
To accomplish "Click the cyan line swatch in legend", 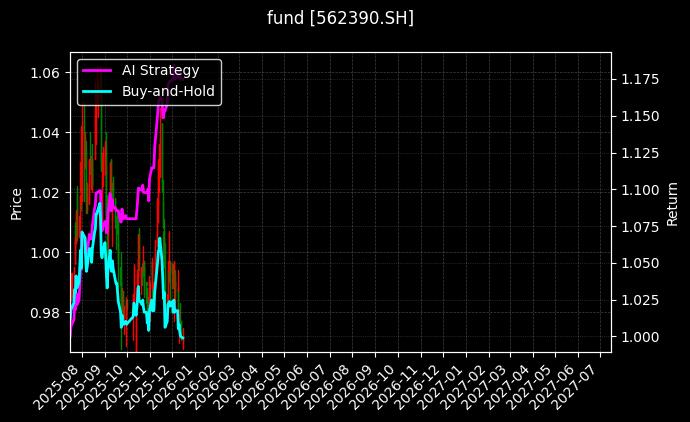I will click(98, 90).
